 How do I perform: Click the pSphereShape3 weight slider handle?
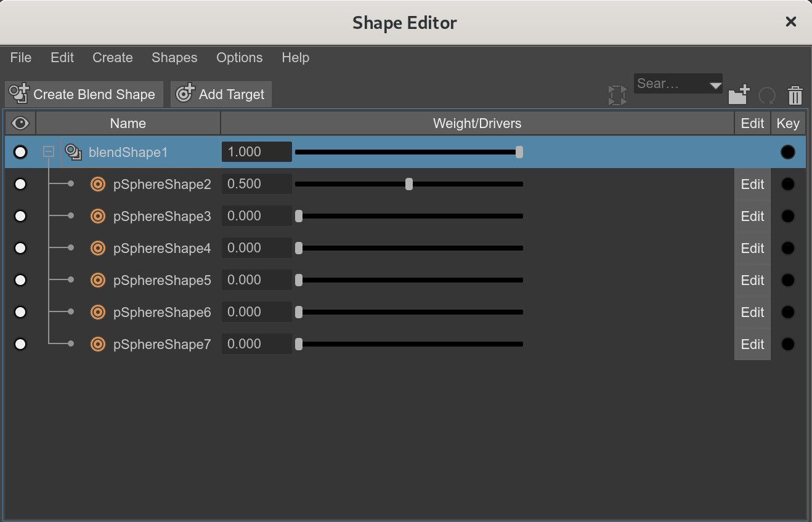(x=299, y=216)
